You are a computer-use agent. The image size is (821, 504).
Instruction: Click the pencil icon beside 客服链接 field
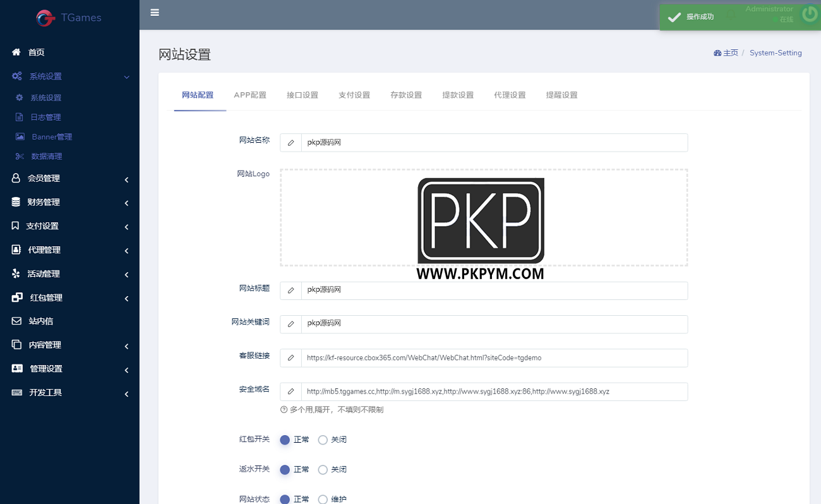click(291, 357)
